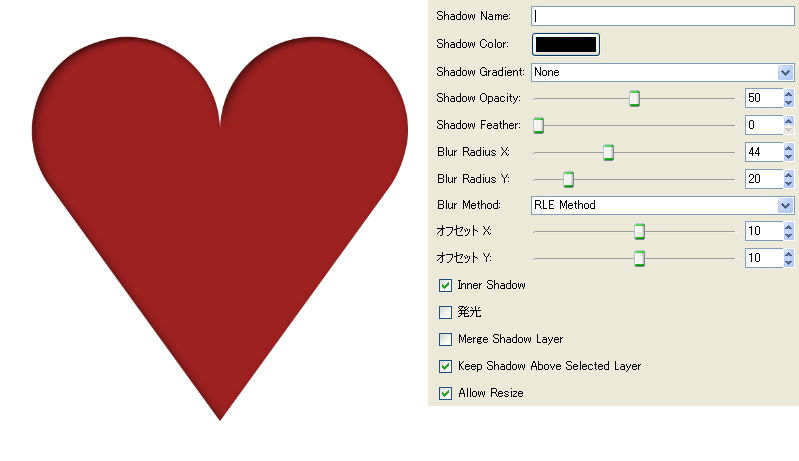This screenshot has width=799, height=461.
Task: Click the Blur Radius X value field
Action: click(x=763, y=152)
